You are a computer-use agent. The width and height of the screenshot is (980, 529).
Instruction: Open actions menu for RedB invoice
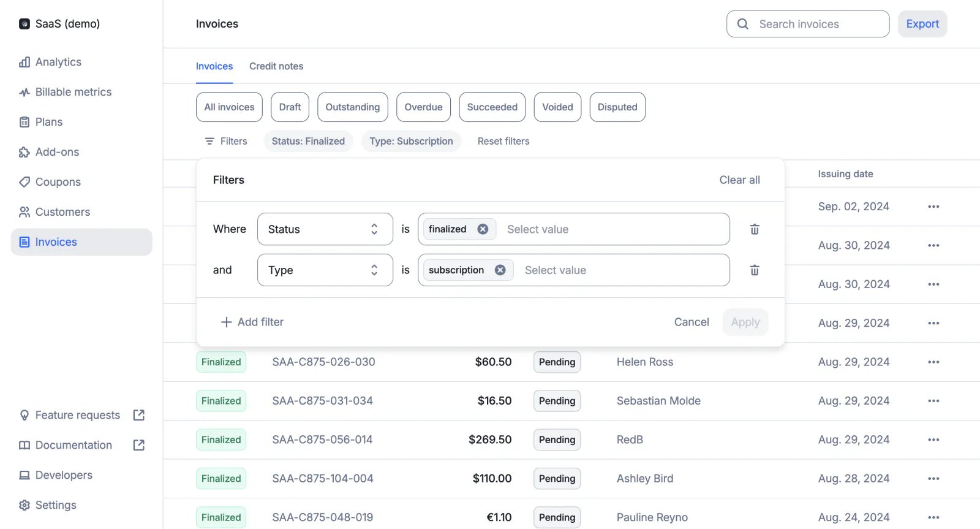933,440
